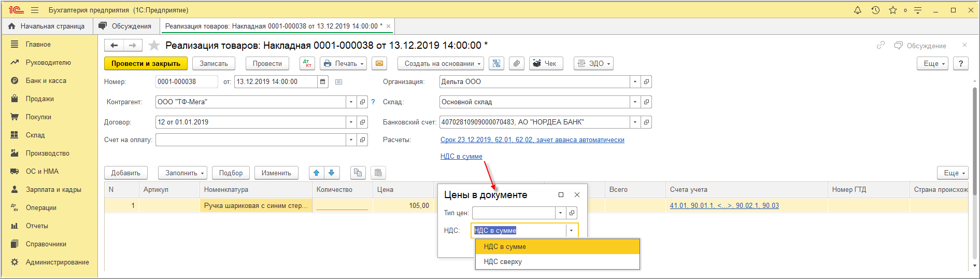Screen dimensions: 980x279
Task: Click the Дт/Кт postings icon in toolbar
Action: pos(307,63)
